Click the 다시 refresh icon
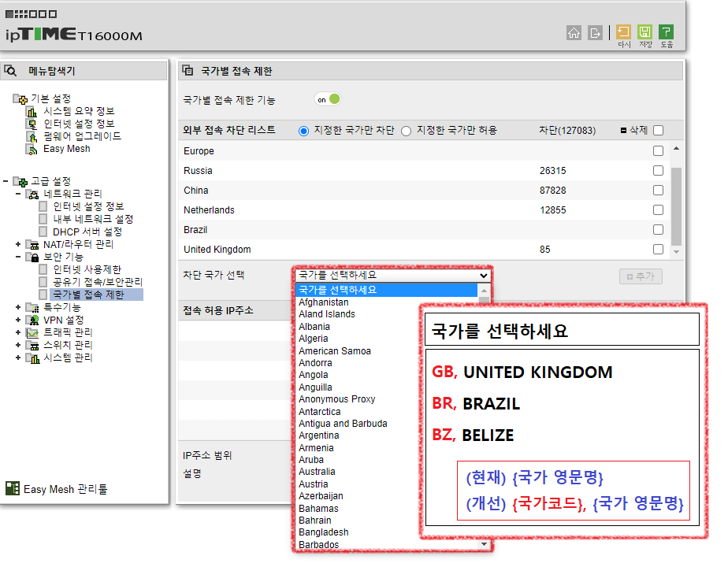728x567 pixels. (x=623, y=32)
